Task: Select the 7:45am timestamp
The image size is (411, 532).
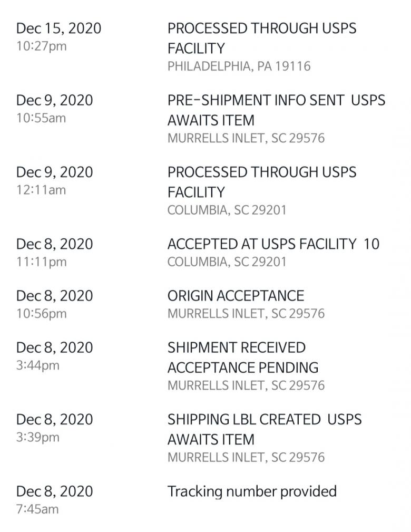Action: click(37, 509)
